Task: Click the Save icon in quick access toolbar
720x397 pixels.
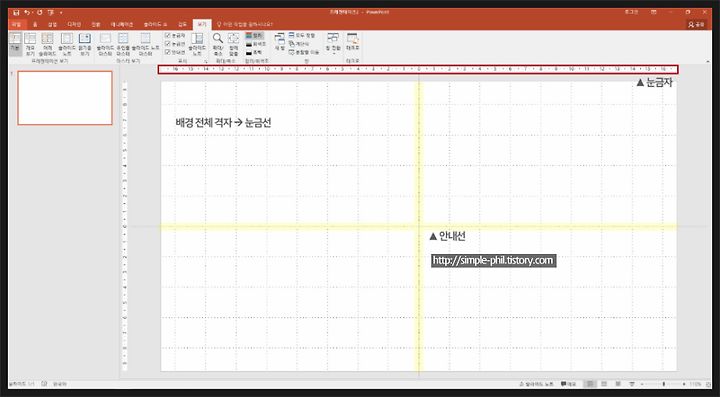Action: (17, 12)
